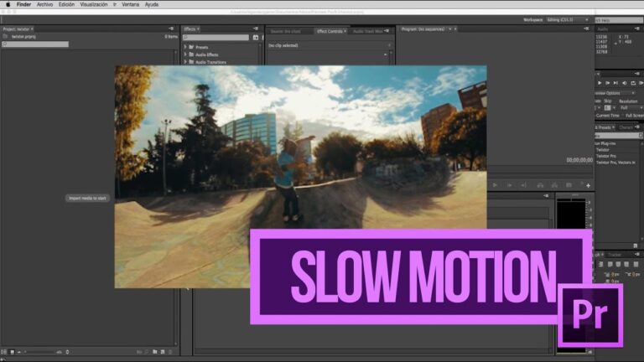Open the Project panel menu
This screenshot has width=644, height=362.
(171, 28)
